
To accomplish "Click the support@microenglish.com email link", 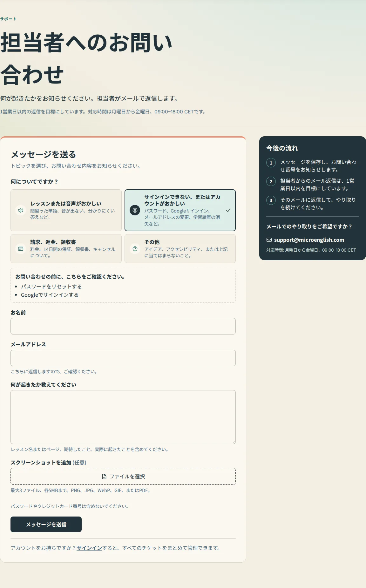I will [309, 240].
